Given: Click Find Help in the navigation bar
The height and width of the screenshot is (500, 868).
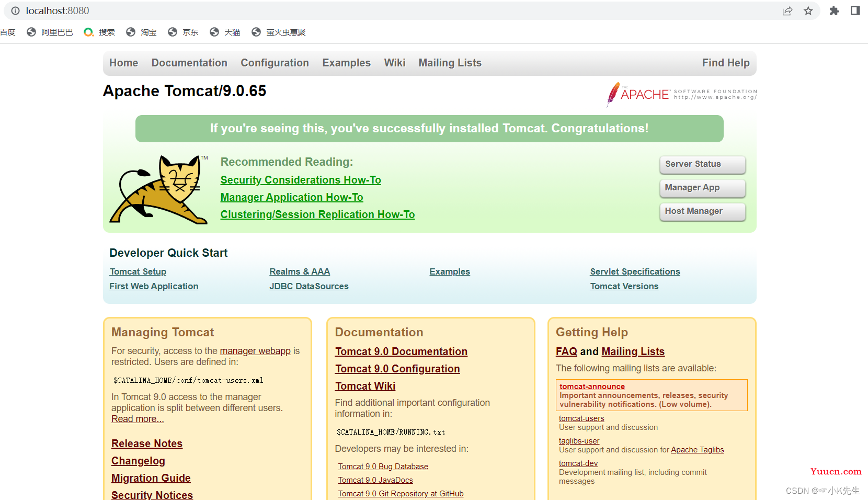Looking at the screenshot, I should [726, 63].
